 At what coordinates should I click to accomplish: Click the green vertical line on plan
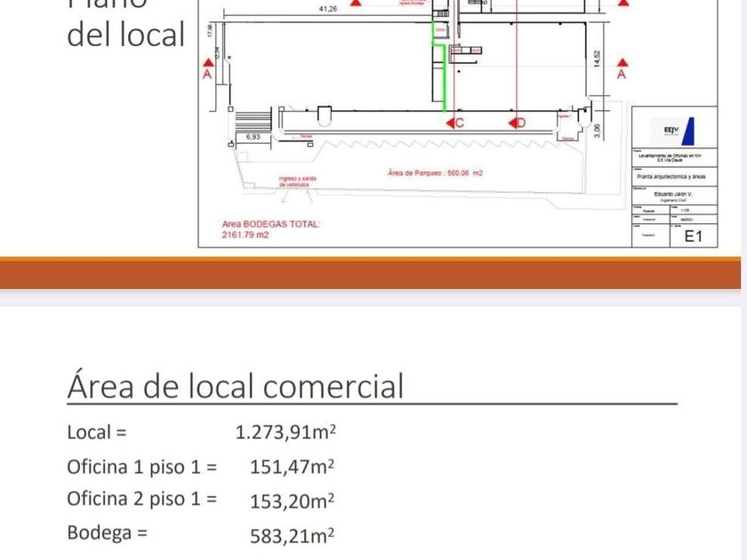point(445,80)
